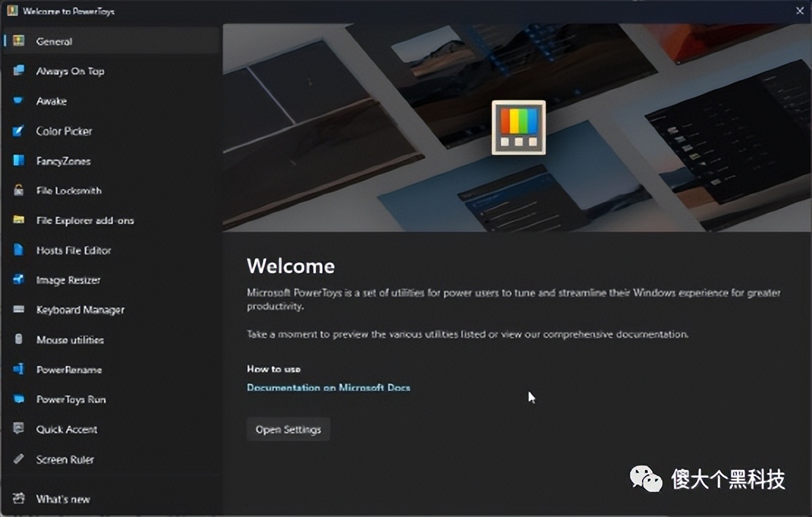The width and height of the screenshot is (812, 517).
Task: Open the Always On Top page
Action: [x=111, y=71]
